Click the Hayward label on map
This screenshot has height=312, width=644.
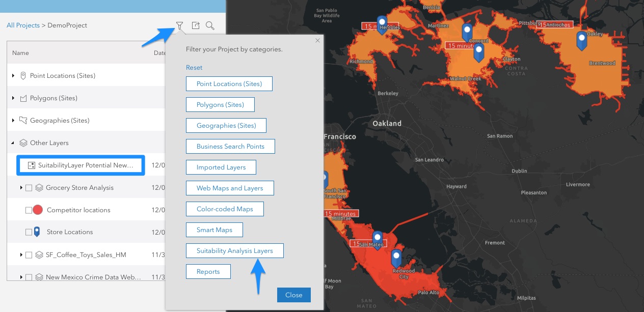(x=457, y=187)
